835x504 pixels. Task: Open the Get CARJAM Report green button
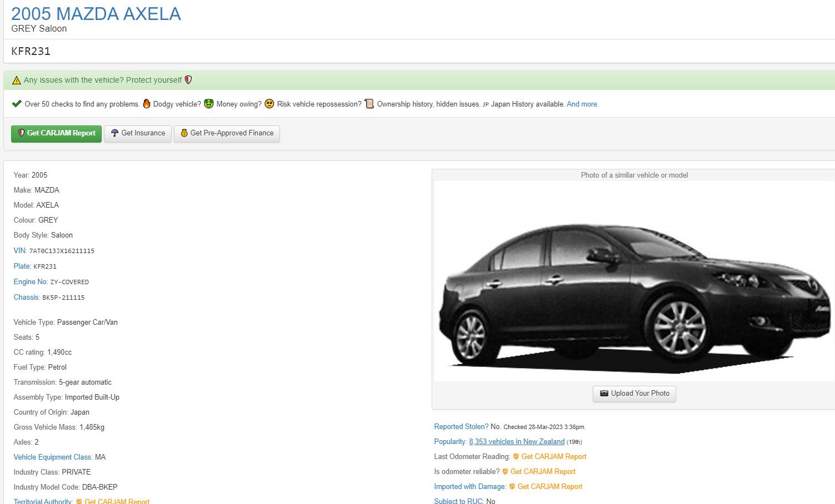tap(56, 133)
